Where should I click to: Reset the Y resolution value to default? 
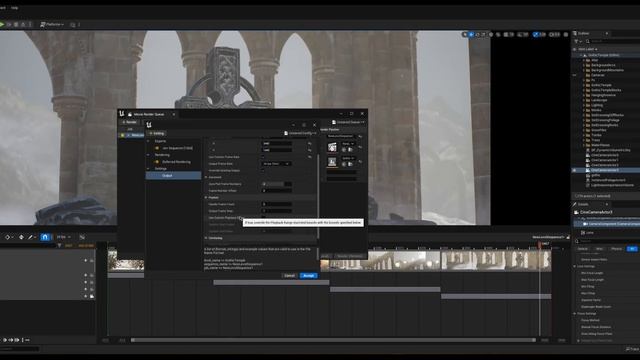[310, 150]
